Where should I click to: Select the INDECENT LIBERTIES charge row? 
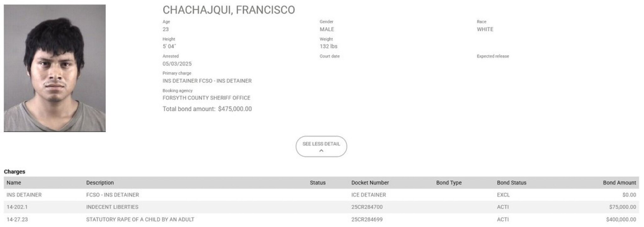pos(112,207)
